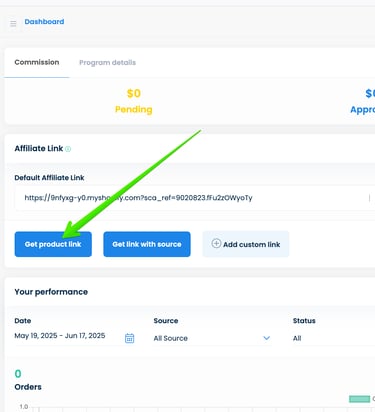Switch to the Program details tab

tap(107, 63)
